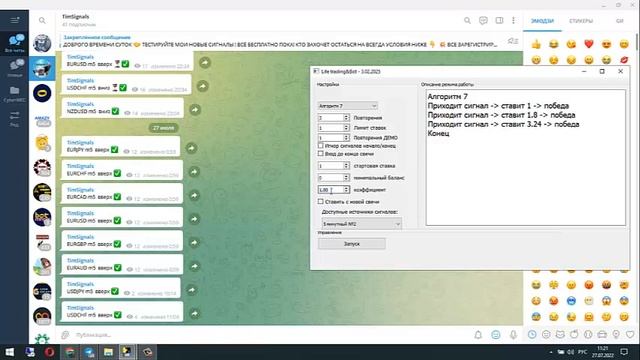The height and width of the screenshot is (360, 640).
Task: Click the TimSignals channel title in header
Action: coord(76,17)
